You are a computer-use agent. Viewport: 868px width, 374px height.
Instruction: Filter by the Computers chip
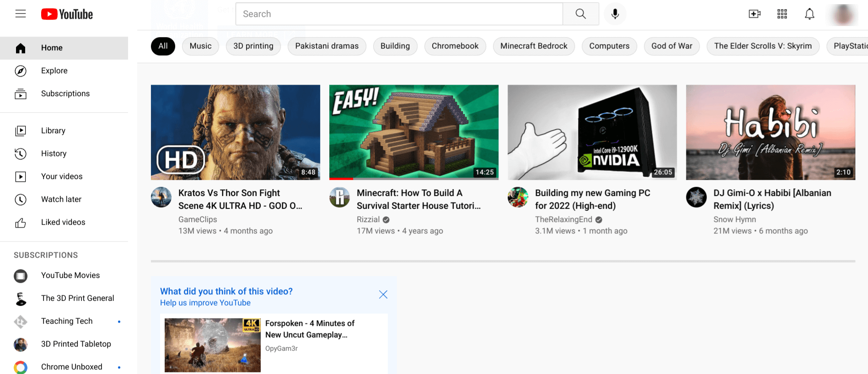[609, 46]
